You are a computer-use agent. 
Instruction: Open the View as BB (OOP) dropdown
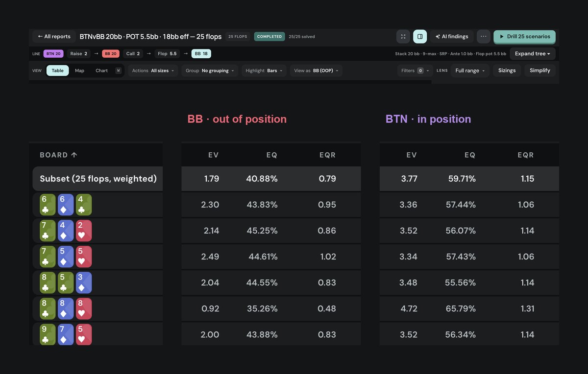316,70
